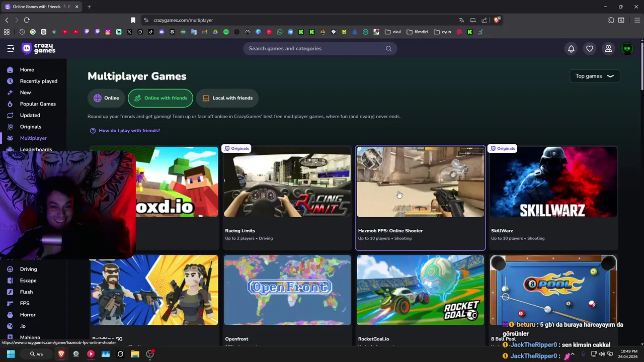Open the Brave Shields lion icon
644x362 pixels.
pos(497,20)
